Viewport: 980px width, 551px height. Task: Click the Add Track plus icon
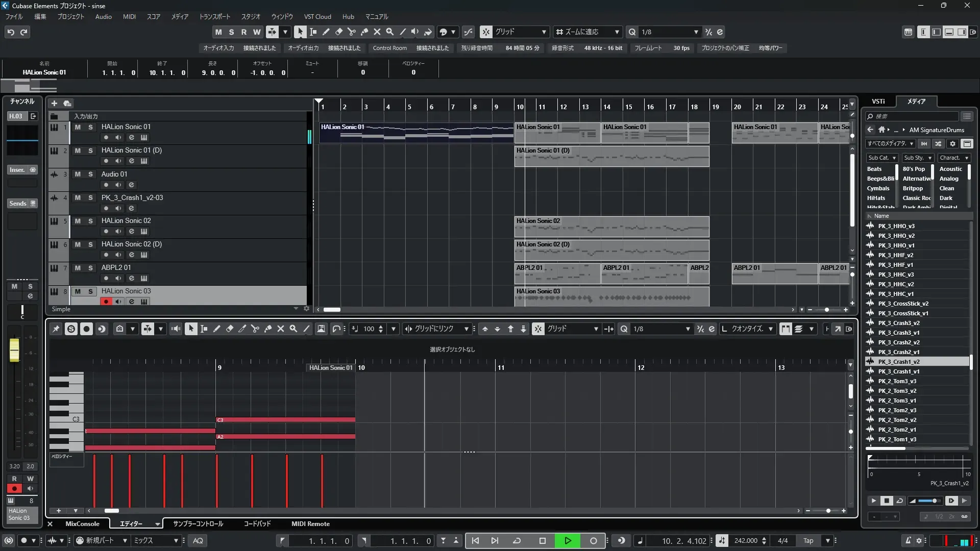pyautogui.click(x=54, y=103)
